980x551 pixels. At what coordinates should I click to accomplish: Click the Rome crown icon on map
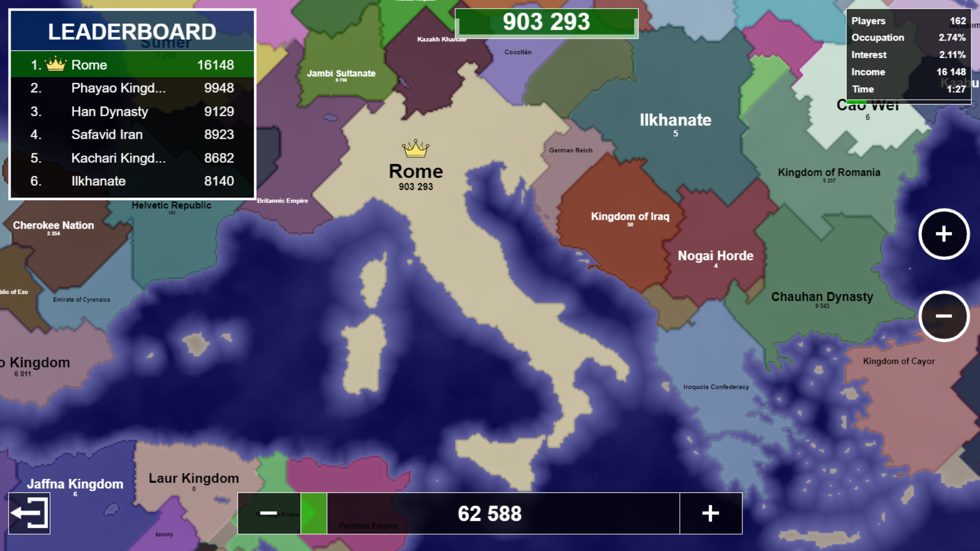click(414, 146)
